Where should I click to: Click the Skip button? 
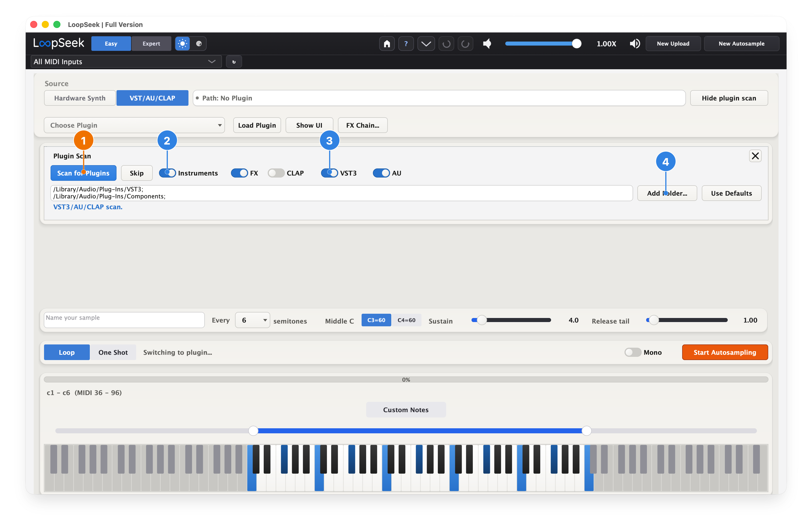coord(137,173)
